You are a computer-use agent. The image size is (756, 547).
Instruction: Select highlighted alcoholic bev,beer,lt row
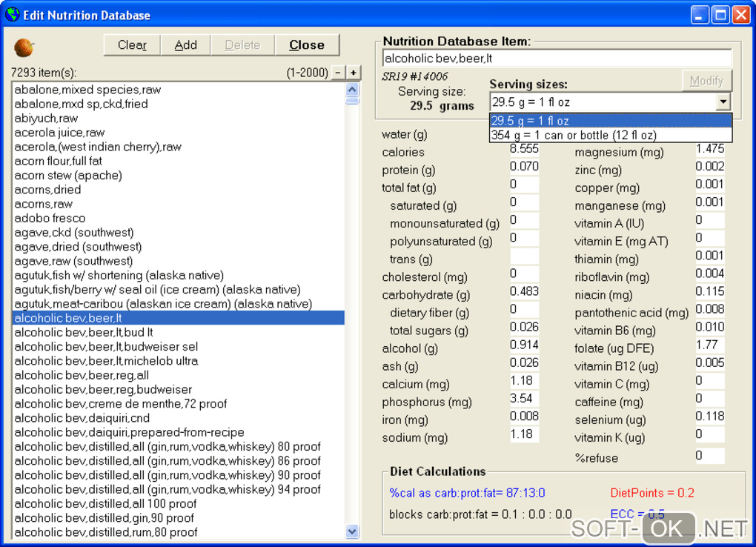pyautogui.click(x=178, y=318)
